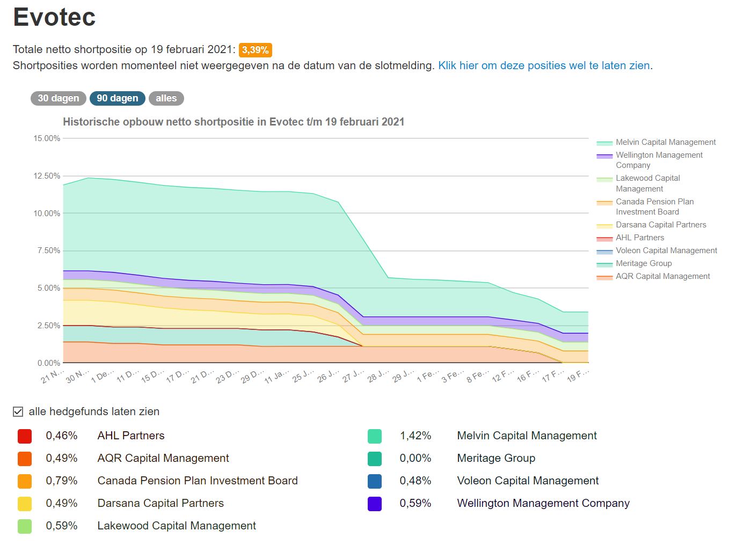729x560 pixels.
Task: Click the 3,39% total short position badge
Action: click(x=256, y=50)
